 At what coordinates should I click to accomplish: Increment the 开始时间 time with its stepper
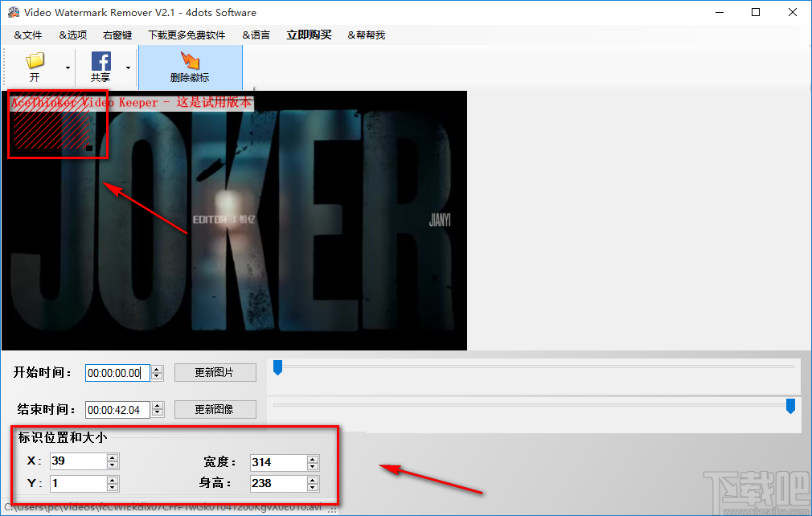point(157,368)
